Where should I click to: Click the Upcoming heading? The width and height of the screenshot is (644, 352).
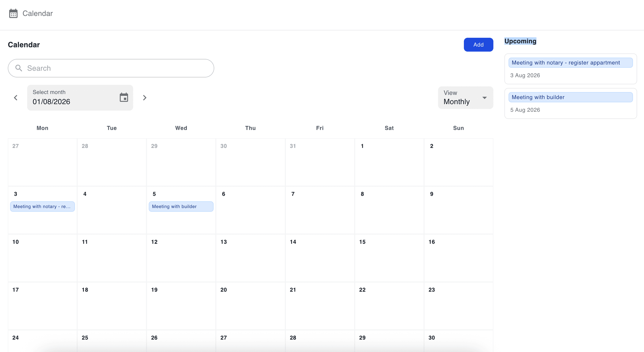point(520,41)
